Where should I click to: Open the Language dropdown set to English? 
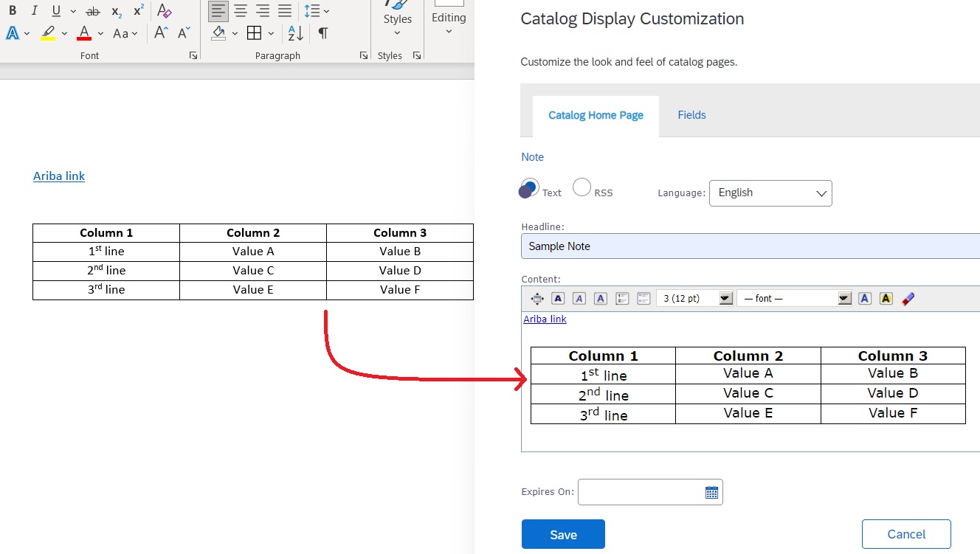770,193
